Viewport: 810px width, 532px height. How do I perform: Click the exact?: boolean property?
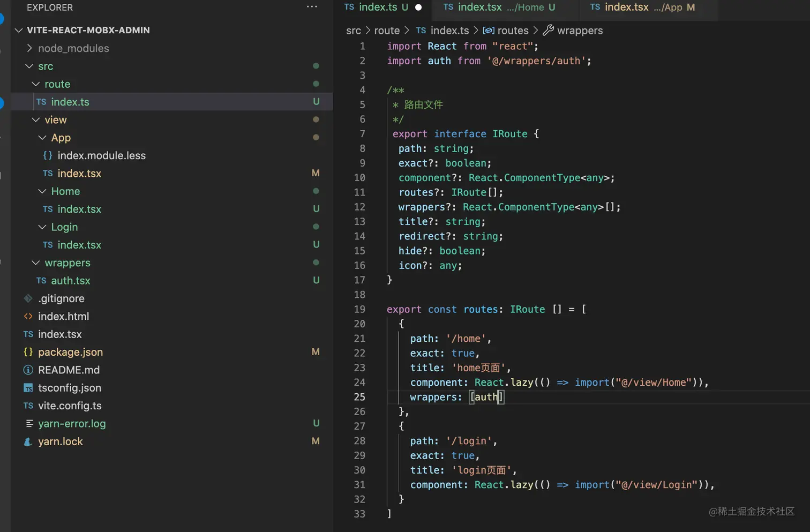[x=445, y=163]
